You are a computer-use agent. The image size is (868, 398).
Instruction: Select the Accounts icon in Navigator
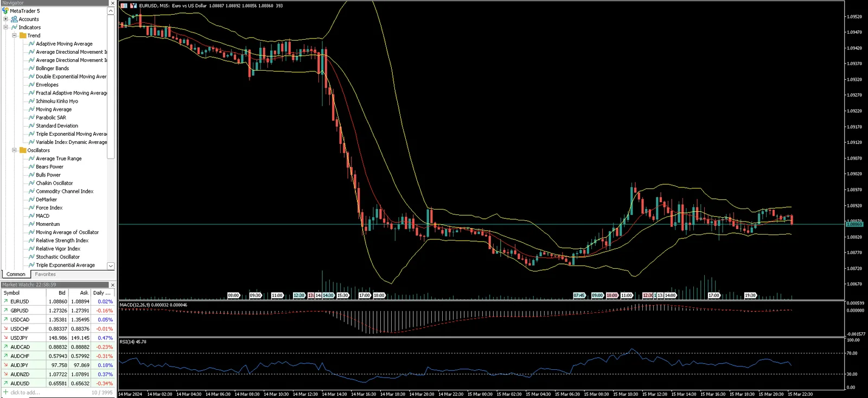[14, 19]
